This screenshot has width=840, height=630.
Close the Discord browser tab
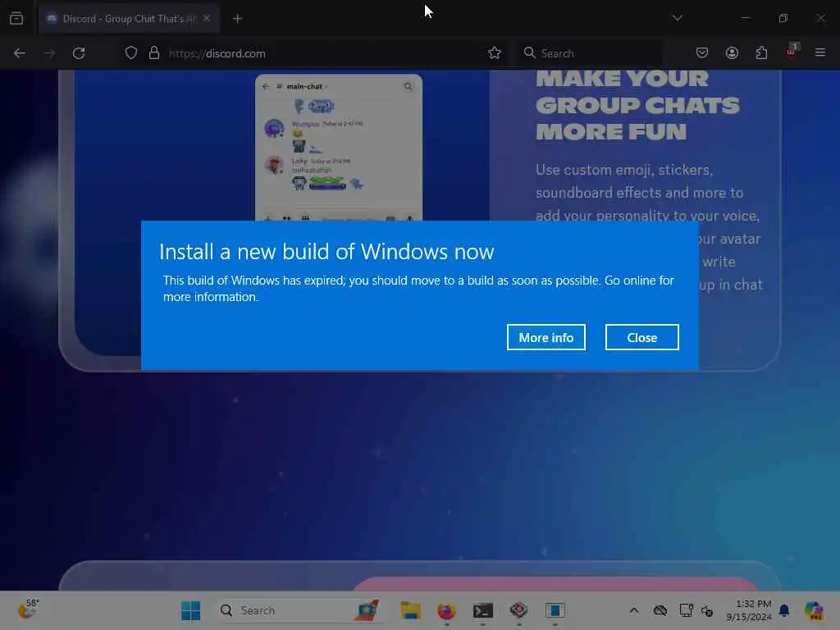(207, 18)
